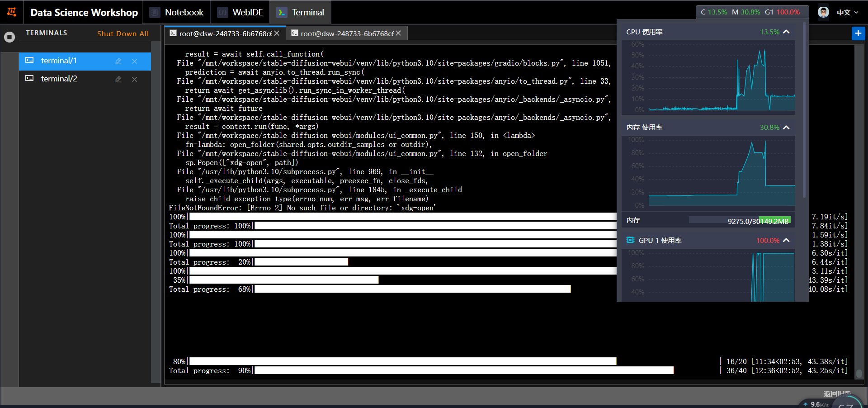Click the CPU usage line chart
This screenshot has height=408, width=868.
[x=708, y=77]
